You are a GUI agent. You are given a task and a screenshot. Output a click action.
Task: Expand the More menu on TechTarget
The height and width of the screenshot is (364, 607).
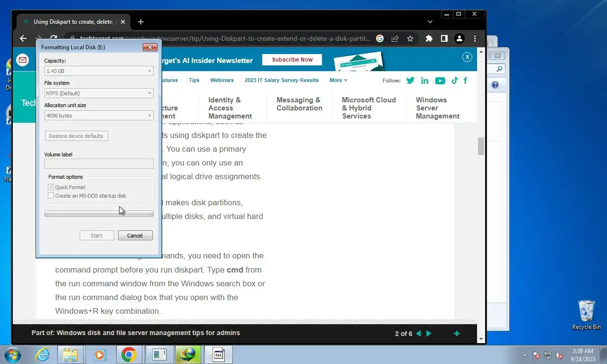pos(339,81)
